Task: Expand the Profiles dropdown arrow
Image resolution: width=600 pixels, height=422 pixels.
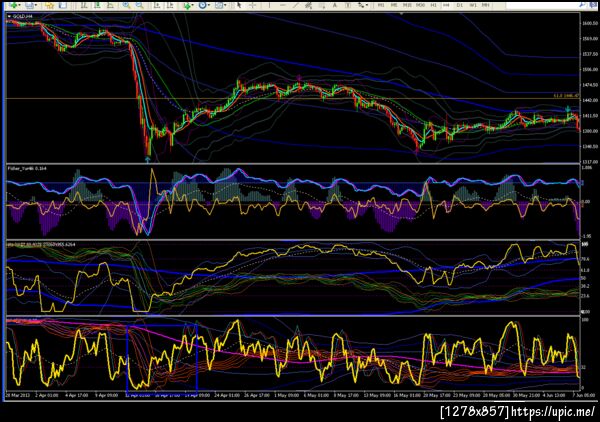Action: click(36, 5)
